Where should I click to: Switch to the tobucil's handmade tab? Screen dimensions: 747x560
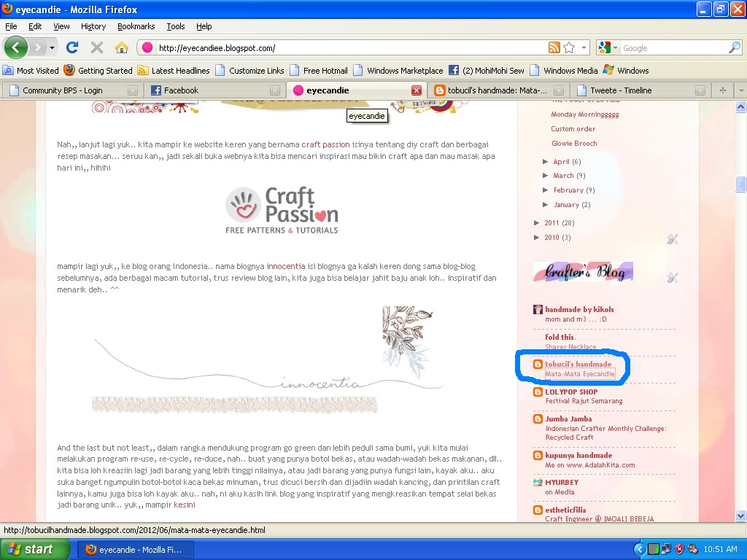(x=499, y=90)
